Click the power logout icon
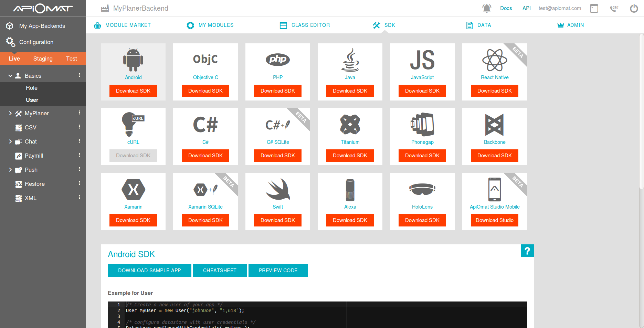 634,8
